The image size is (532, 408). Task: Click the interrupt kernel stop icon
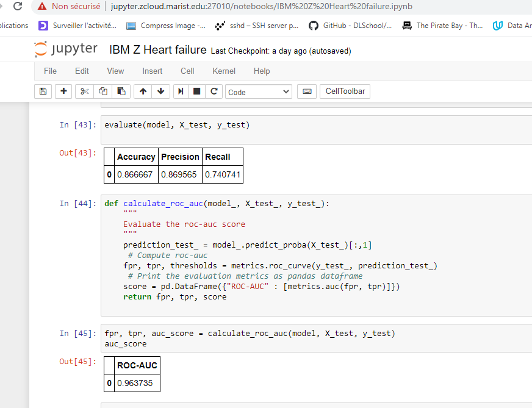pos(197,91)
